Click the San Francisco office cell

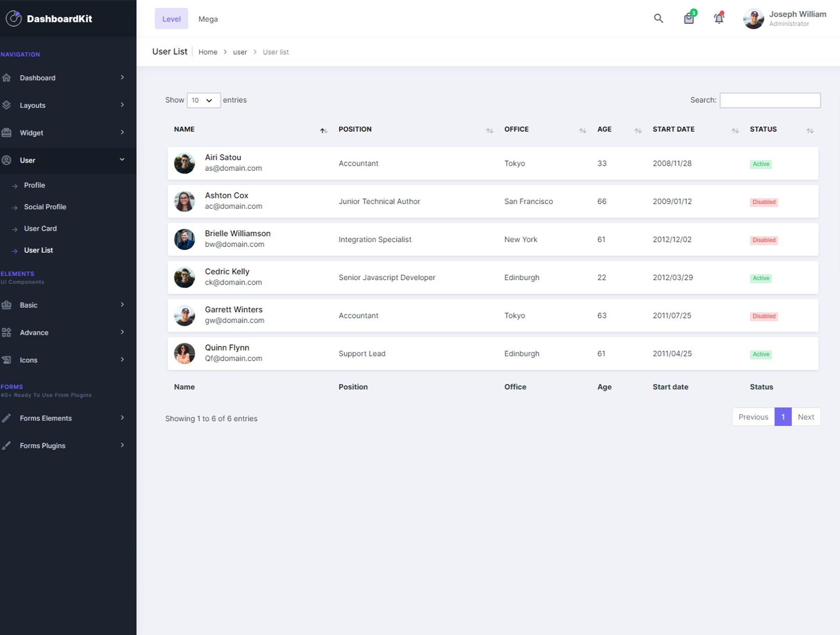tap(528, 201)
